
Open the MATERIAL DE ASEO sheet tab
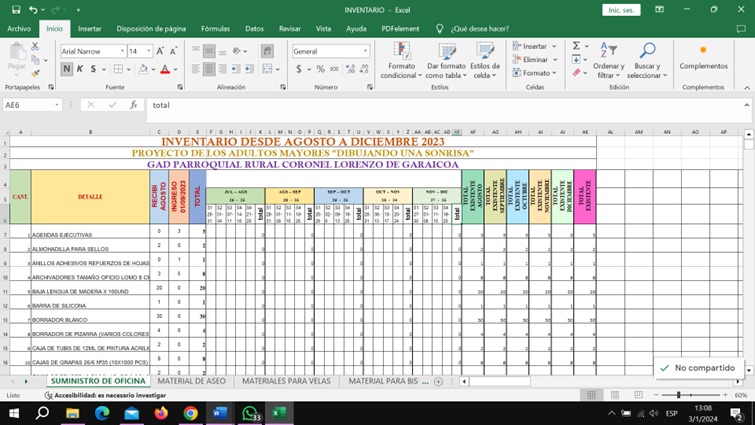tap(192, 381)
